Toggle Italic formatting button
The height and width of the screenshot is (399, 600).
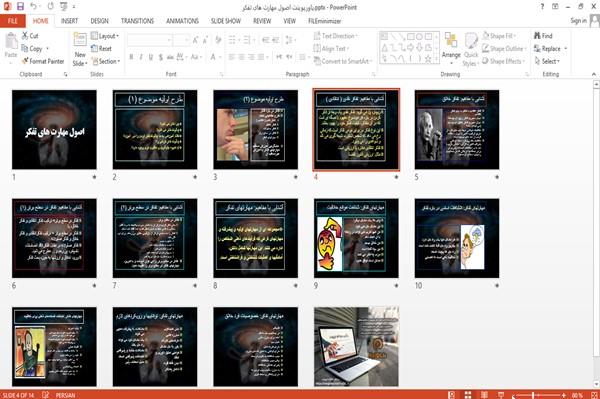click(141, 57)
